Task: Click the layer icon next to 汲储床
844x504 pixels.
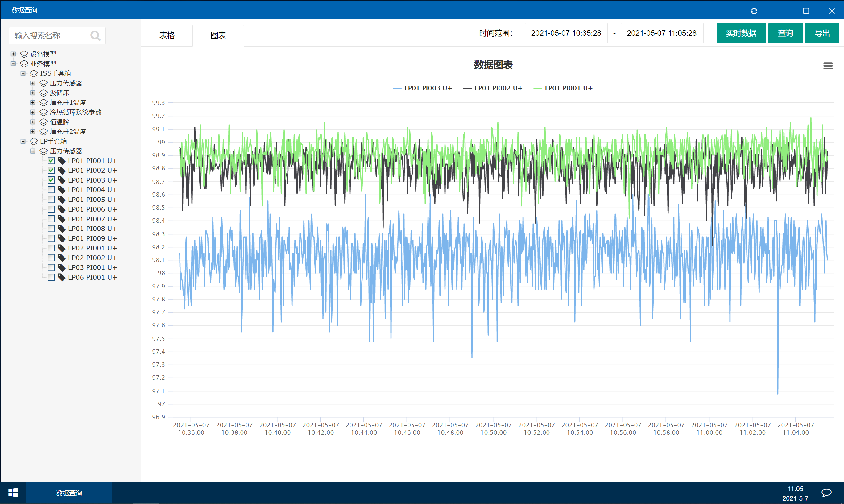Action: pyautogui.click(x=43, y=93)
